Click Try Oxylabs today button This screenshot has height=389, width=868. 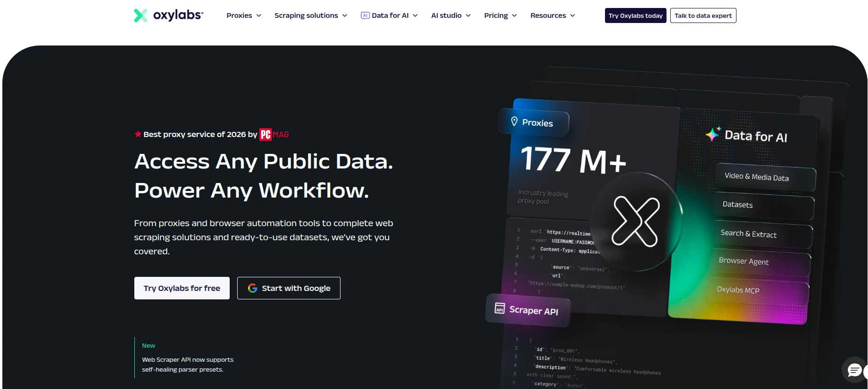[635, 15]
